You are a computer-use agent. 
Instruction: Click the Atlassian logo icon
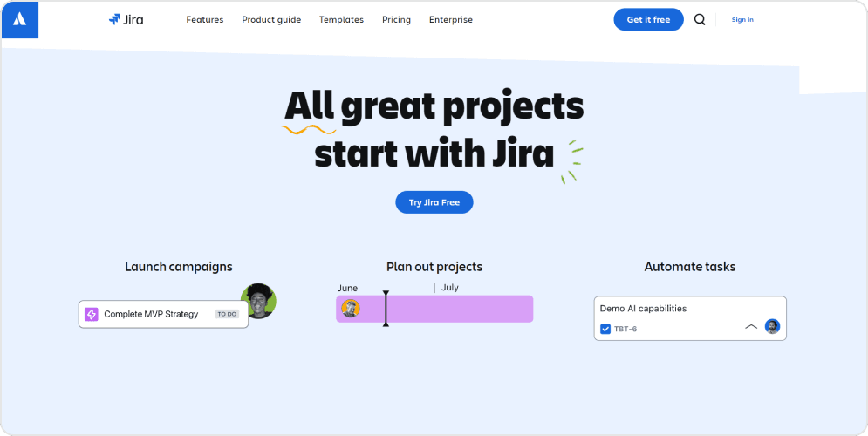20,19
